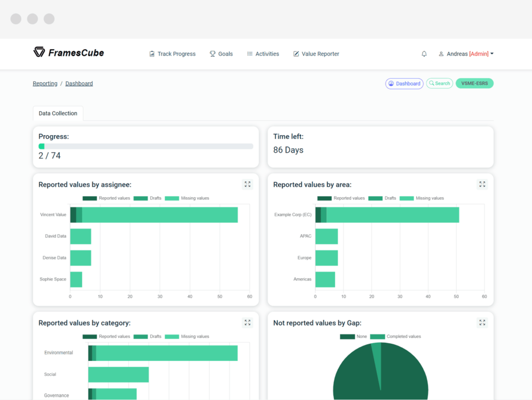The image size is (532, 400).
Task: Click the Dashboard pill button
Action: [x=404, y=84]
